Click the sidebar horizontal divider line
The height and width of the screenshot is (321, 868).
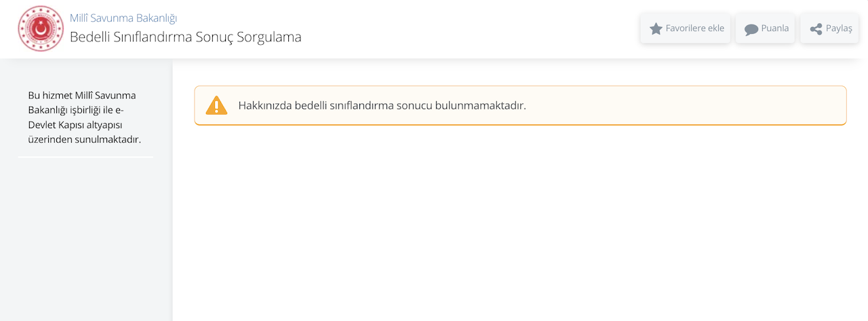pos(85,157)
